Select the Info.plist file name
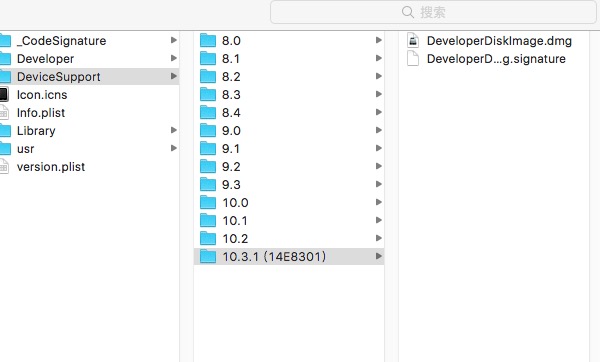600x362 pixels. [x=41, y=113]
